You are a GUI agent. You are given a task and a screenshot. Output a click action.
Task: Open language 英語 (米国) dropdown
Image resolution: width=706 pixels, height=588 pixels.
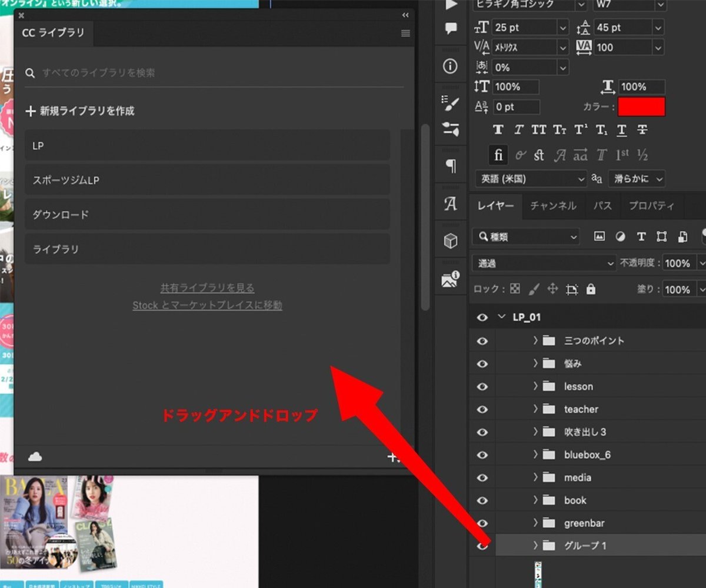pos(531,179)
